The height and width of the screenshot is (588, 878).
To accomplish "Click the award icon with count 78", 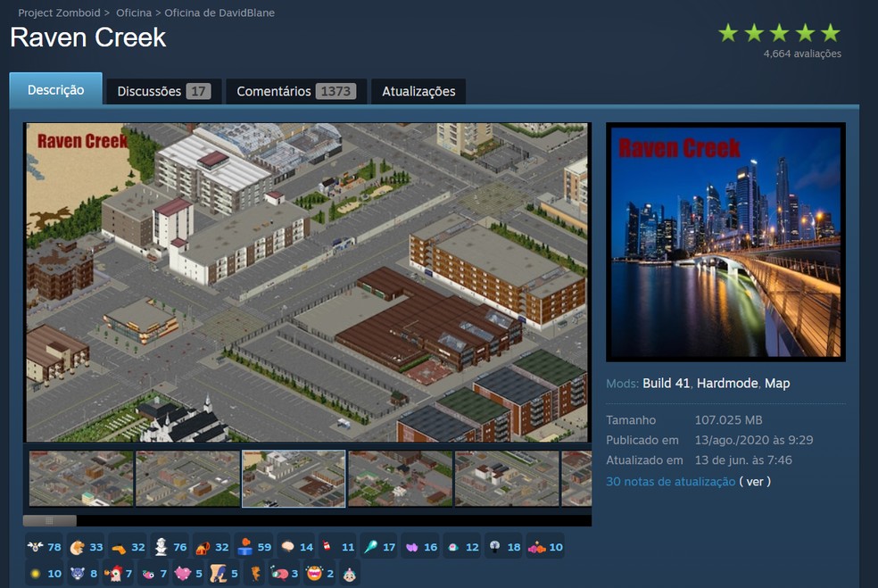I will (x=44, y=547).
